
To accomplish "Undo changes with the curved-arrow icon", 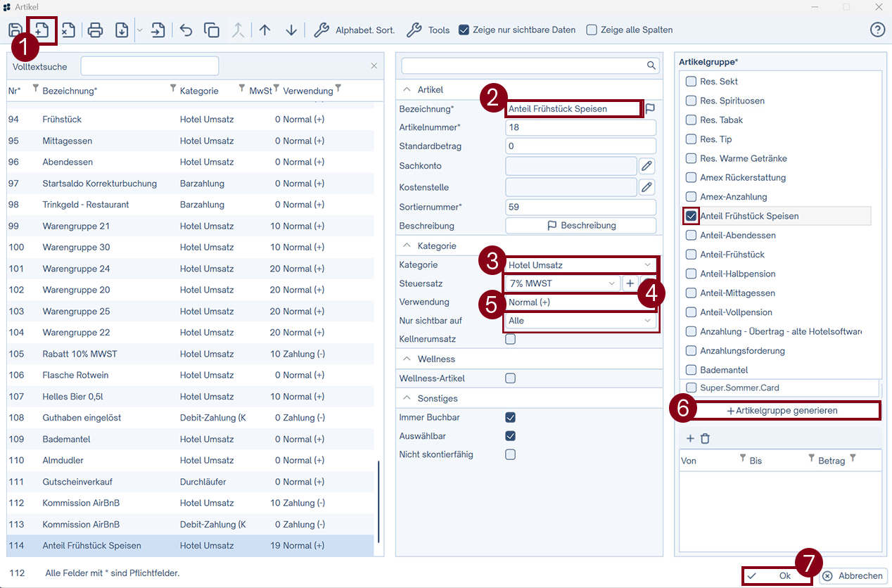I will (x=186, y=30).
